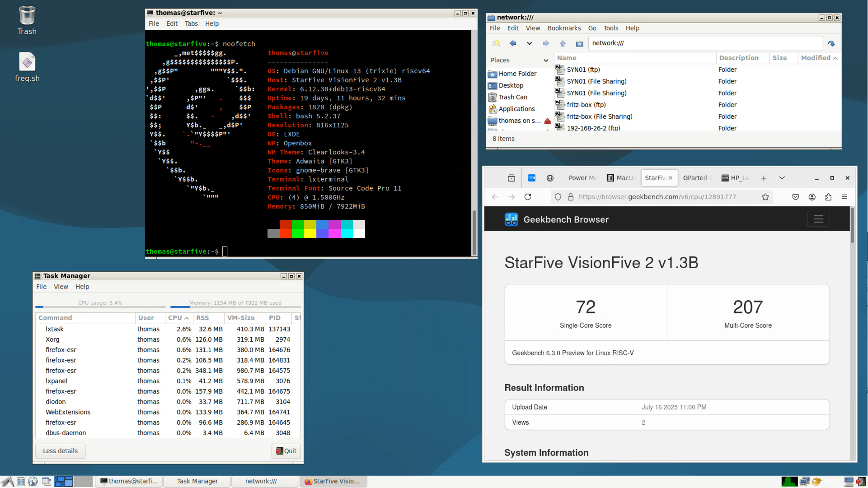The width and height of the screenshot is (868, 488).
Task: Click Less details button
Action: coord(60,451)
